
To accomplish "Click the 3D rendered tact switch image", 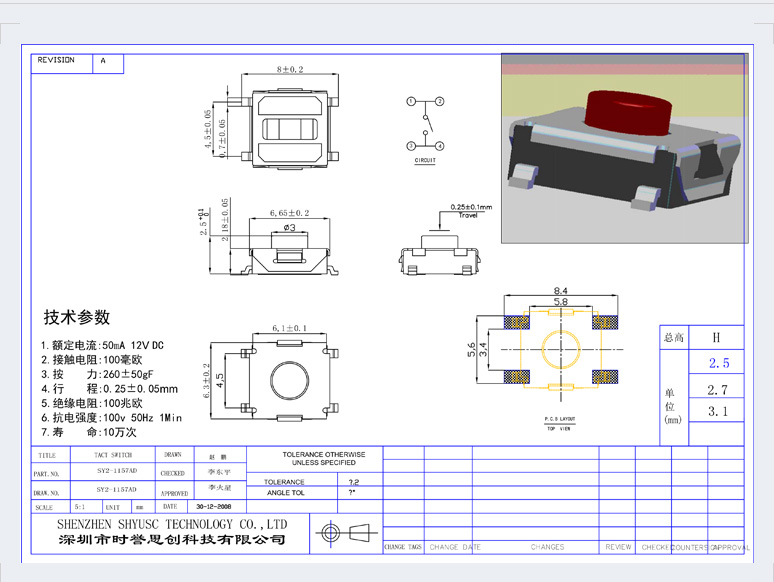I will (x=624, y=149).
